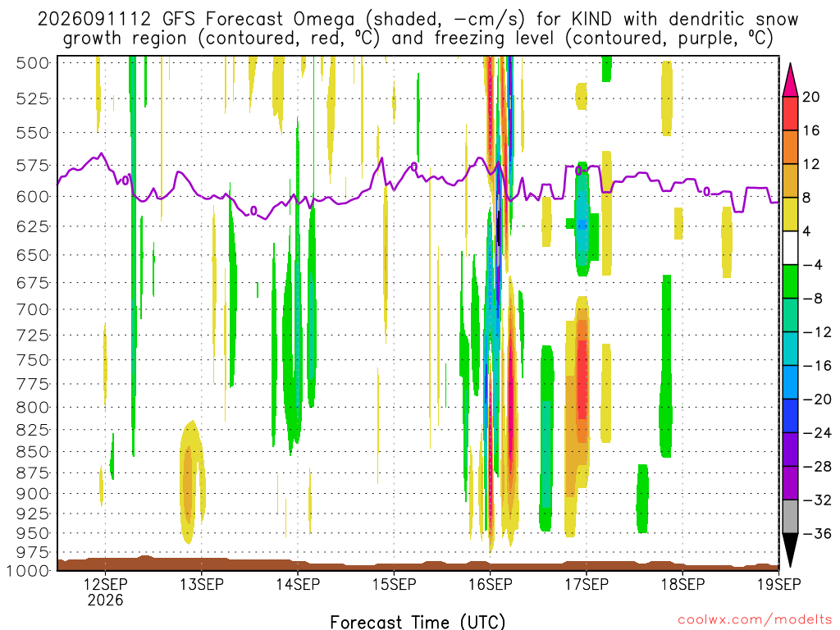Click the gray -36 to -32 colorbar swatch

[x=790, y=517]
